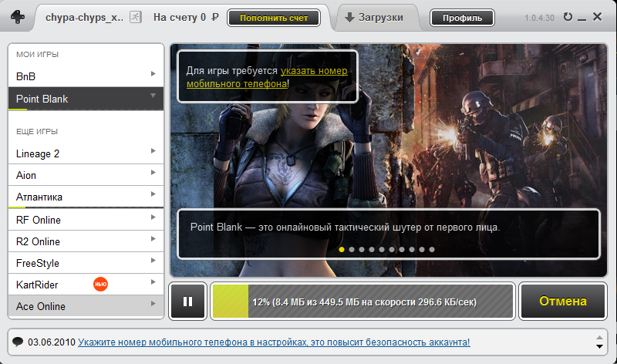Image resolution: width=617 pixels, height=364 pixels.
Task: Expand the BnB game arrow
Action: point(153,74)
